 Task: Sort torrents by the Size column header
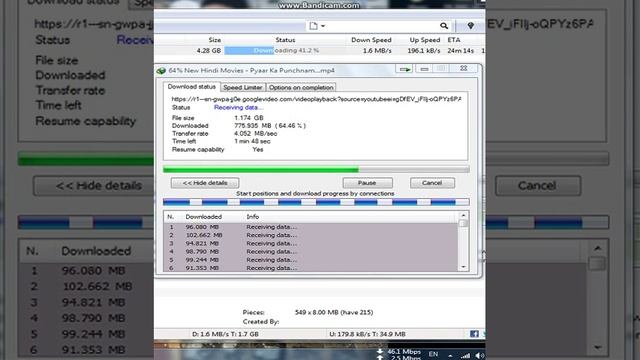(x=215, y=40)
